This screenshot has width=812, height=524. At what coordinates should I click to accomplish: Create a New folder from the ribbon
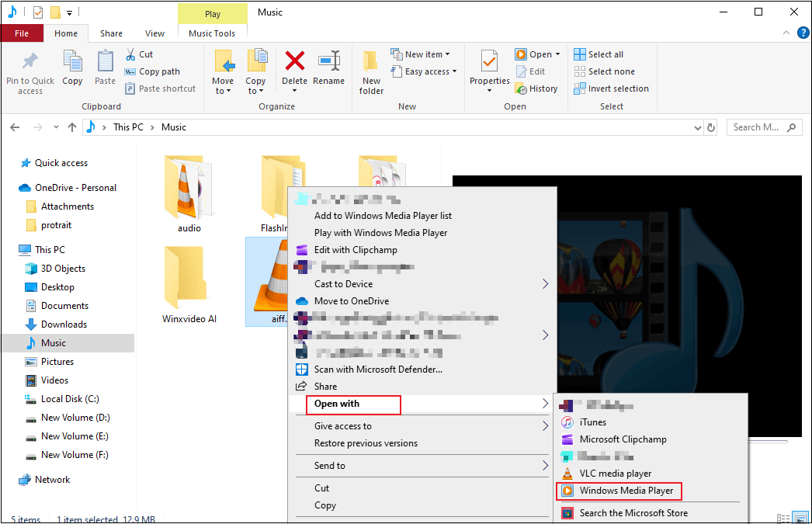click(370, 71)
